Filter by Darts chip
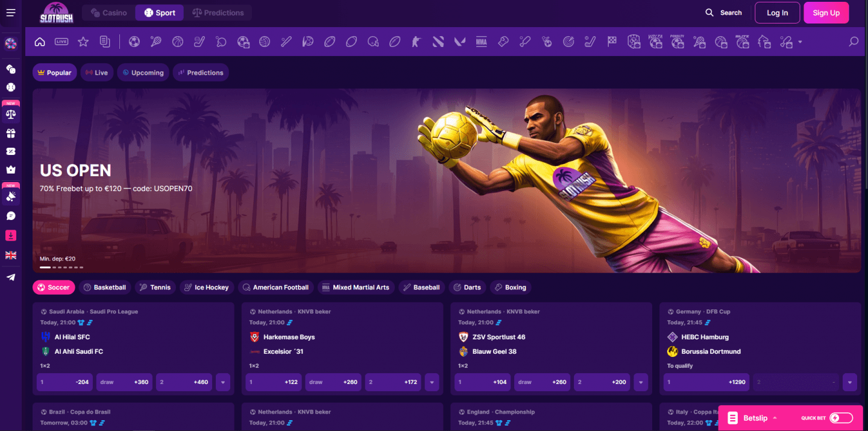This screenshot has width=868, height=431. (467, 288)
